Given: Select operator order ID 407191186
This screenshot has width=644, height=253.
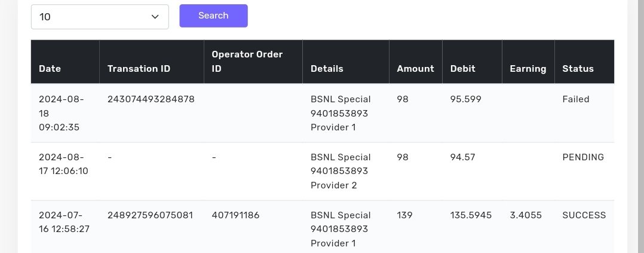Looking at the screenshot, I should coord(235,215).
